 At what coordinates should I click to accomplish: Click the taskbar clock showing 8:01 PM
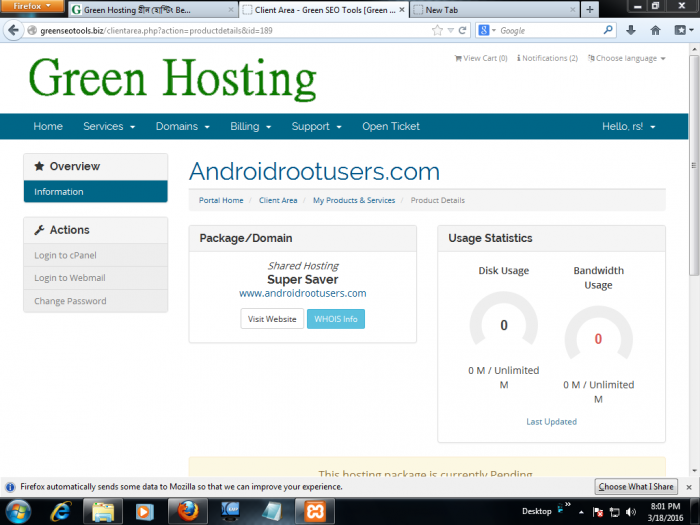coord(665,512)
